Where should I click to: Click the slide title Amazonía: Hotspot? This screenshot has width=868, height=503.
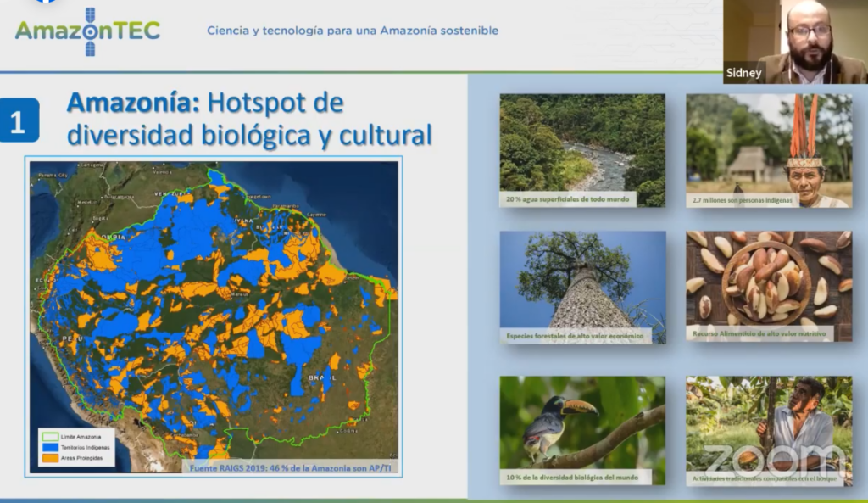[206, 104]
